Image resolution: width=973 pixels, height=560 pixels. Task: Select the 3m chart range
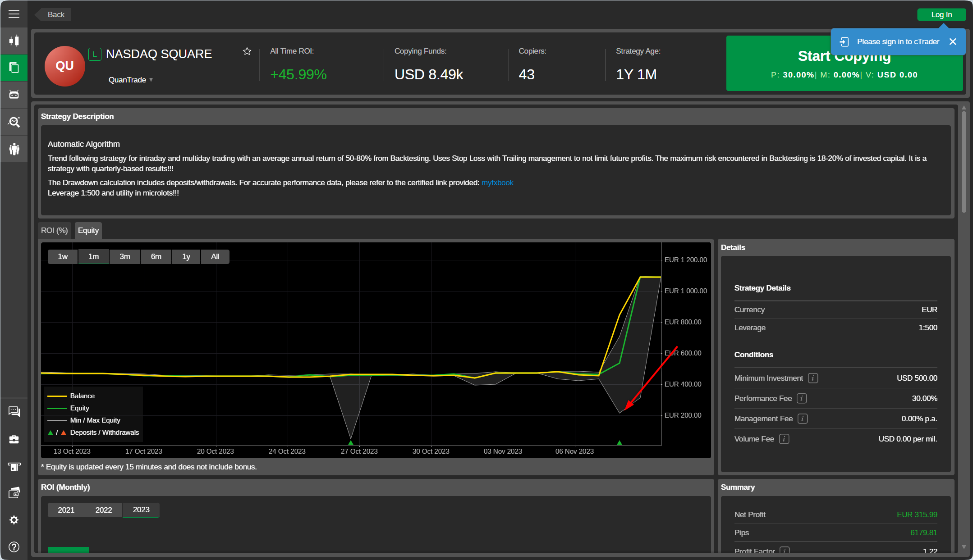pyautogui.click(x=125, y=256)
